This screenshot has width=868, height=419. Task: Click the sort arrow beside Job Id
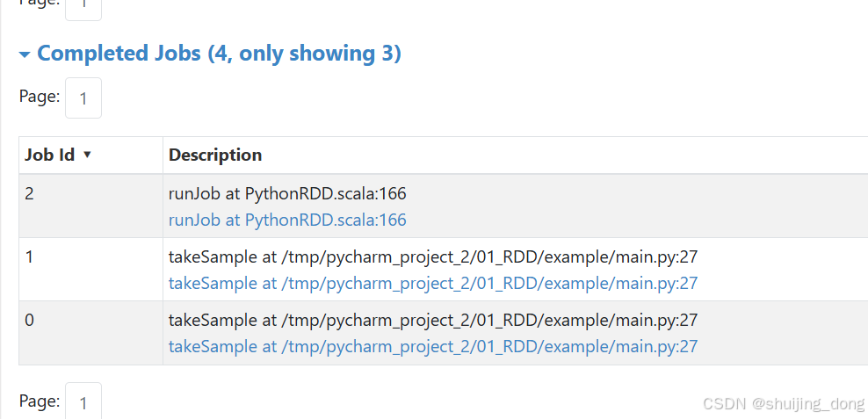(x=87, y=155)
